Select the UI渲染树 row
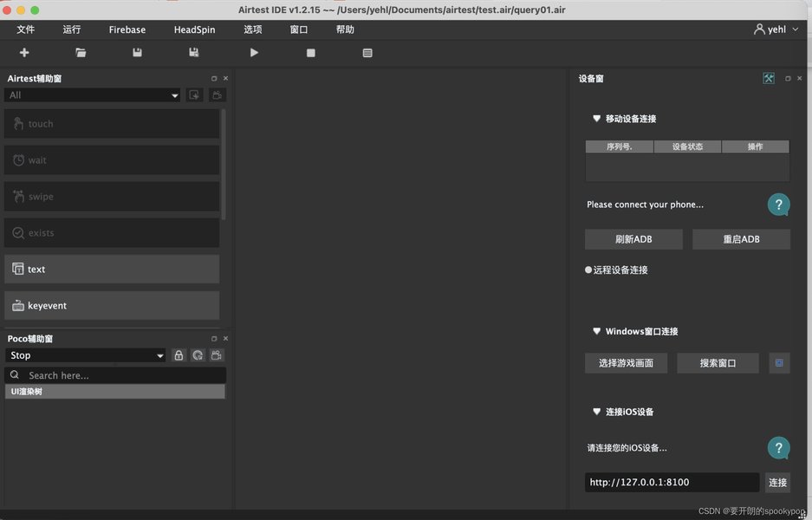 tap(115, 392)
